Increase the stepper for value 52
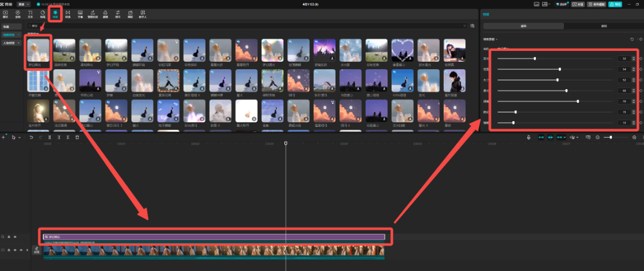Image resolution: width=644 pixels, height=271 pixels. click(x=634, y=79)
